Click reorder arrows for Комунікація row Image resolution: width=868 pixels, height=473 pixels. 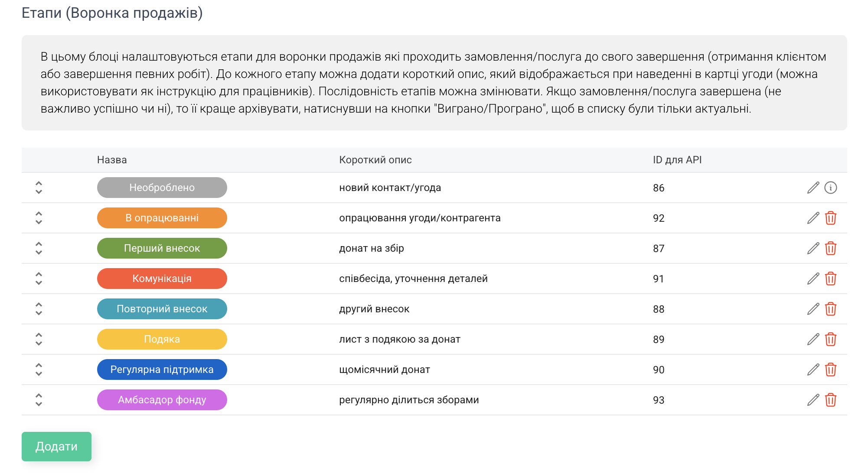pyautogui.click(x=39, y=279)
